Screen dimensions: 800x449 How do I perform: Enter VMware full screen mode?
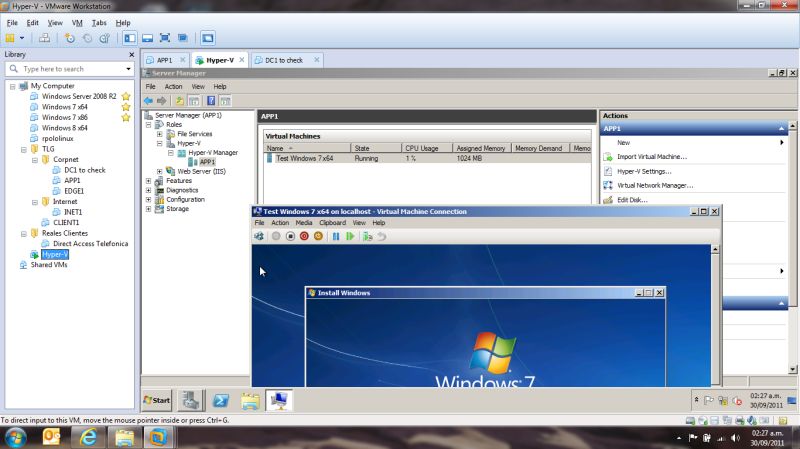[165, 38]
